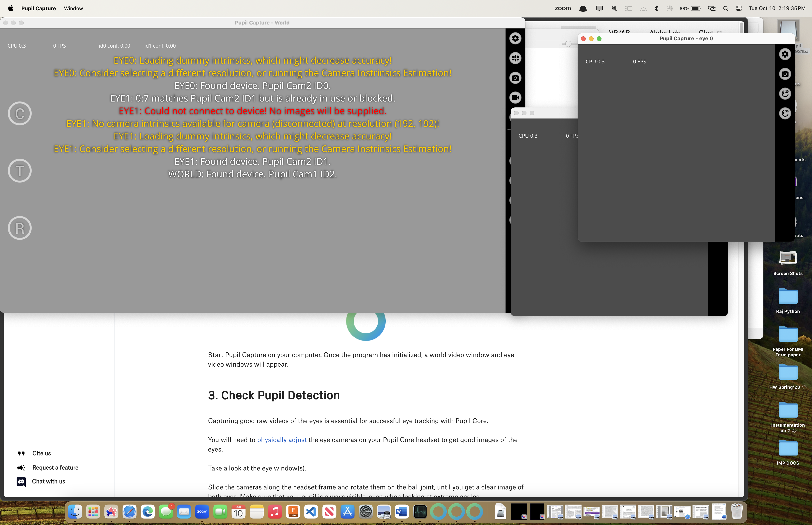Click Bluetooth icon in menu bar
Image resolution: width=812 pixels, height=525 pixels.
click(657, 8)
